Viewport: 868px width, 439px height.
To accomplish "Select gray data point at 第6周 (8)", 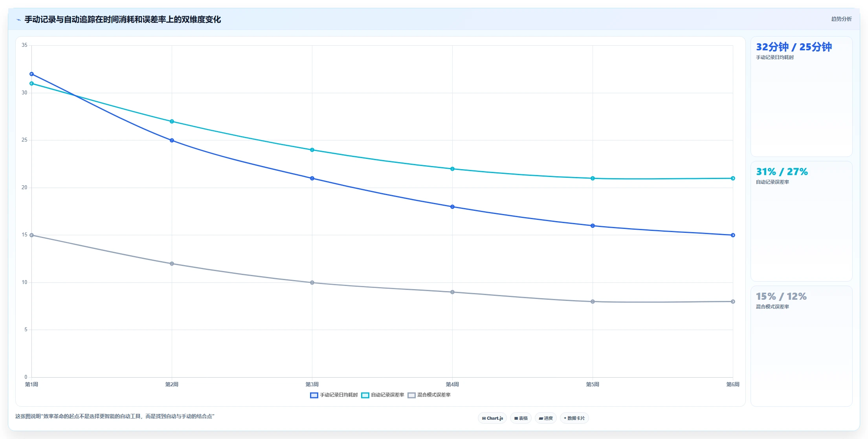I will click(733, 302).
